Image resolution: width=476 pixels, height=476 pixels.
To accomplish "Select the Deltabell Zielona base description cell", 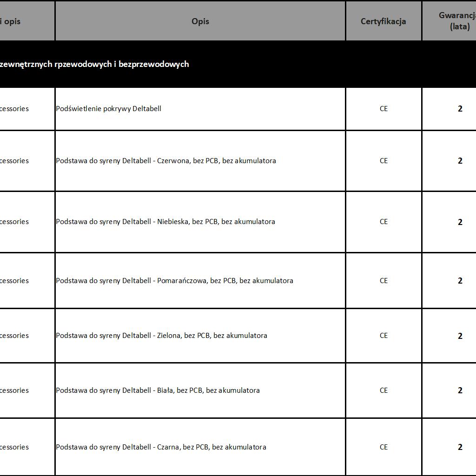I will [200, 336].
